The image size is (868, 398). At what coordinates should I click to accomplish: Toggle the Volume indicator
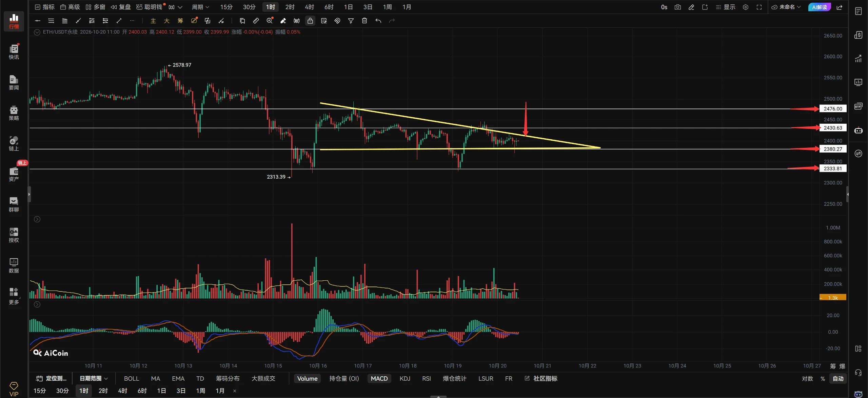307,378
